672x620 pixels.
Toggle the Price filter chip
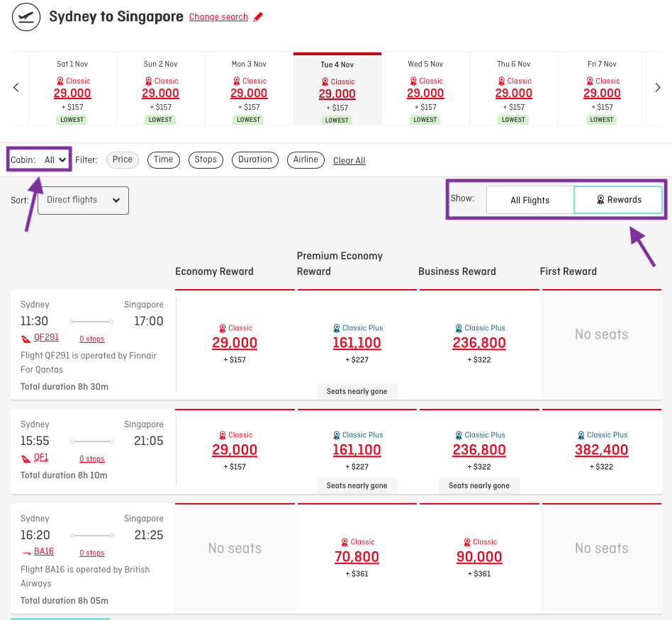(123, 160)
